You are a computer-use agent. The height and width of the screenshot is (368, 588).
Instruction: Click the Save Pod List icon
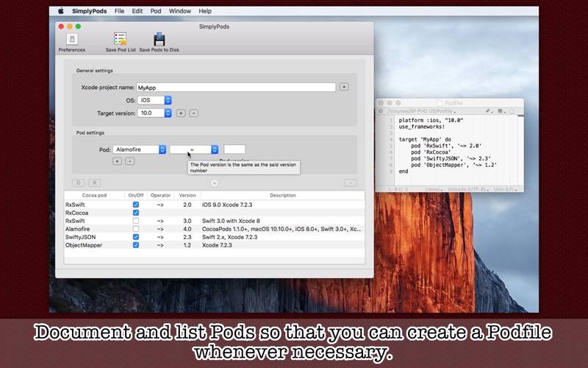coord(121,39)
